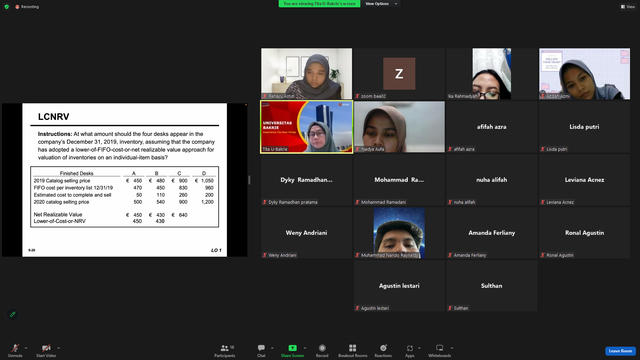Expand Whiteboards options arrow
This screenshot has height=360, width=640.
point(452,348)
